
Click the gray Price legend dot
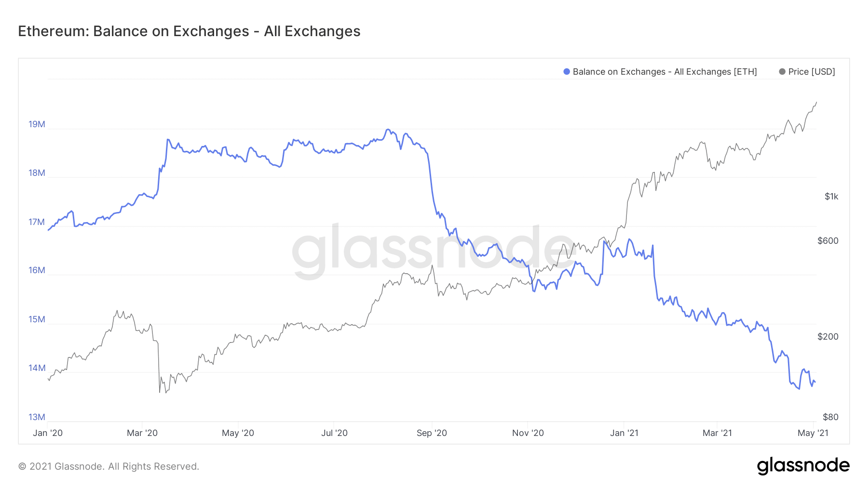[782, 72]
